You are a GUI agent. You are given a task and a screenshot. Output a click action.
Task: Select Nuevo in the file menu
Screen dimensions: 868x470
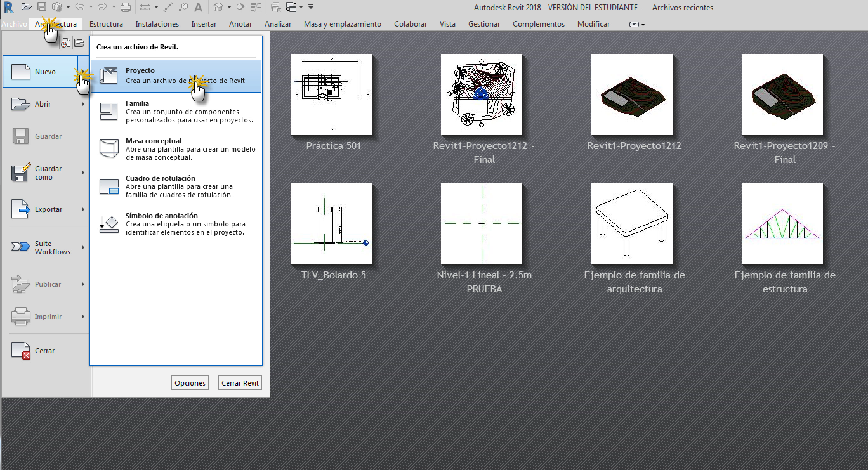tap(45, 72)
